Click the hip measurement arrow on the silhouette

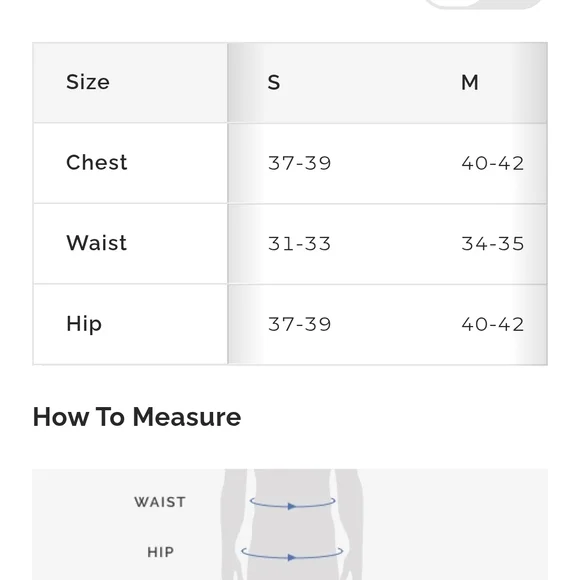click(x=292, y=554)
